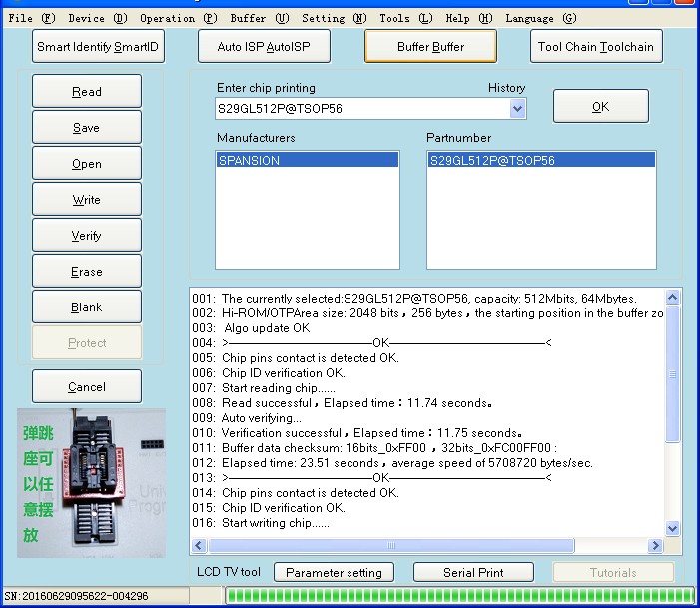Open the Device menu

(x=97, y=18)
